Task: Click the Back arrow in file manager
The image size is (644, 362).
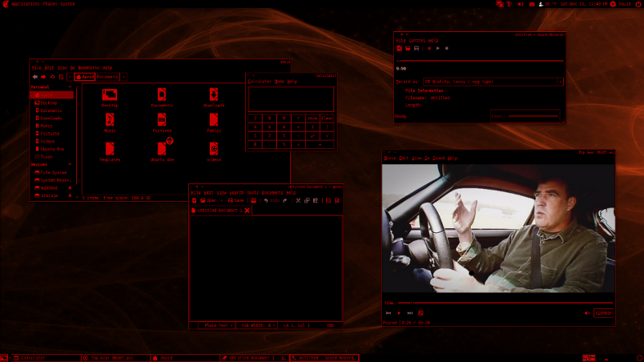Action: 35,77
